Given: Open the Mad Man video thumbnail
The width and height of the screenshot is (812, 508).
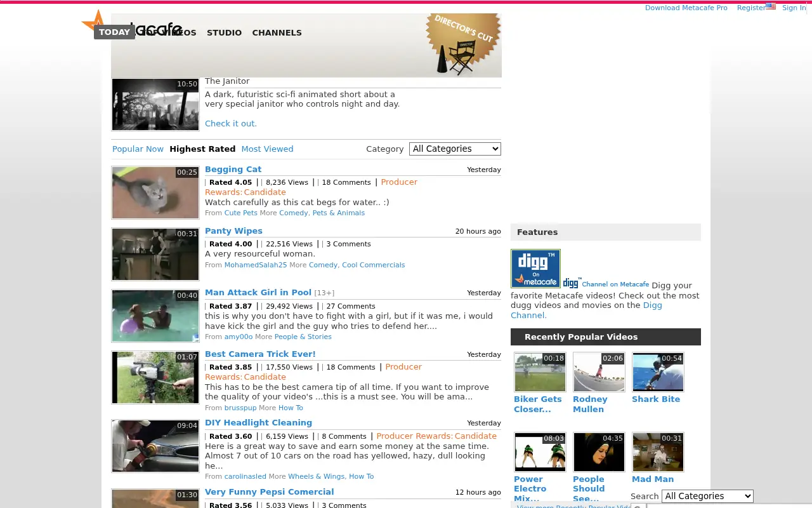Looking at the screenshot, I should pos(658,452).
